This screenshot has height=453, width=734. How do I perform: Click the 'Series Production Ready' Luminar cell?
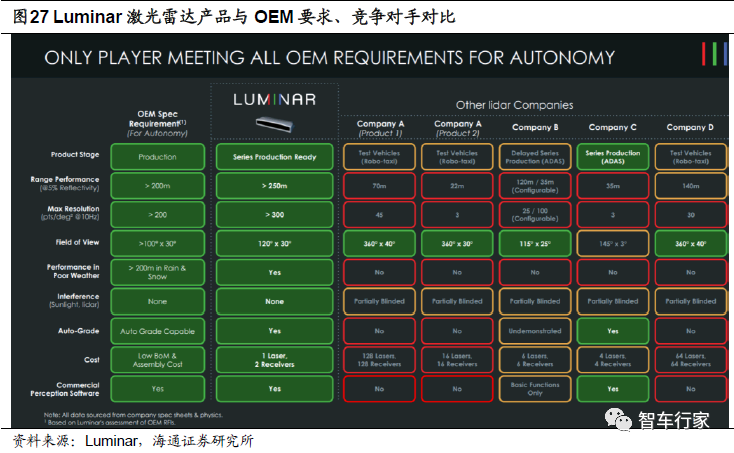click(x=274, y=157)
